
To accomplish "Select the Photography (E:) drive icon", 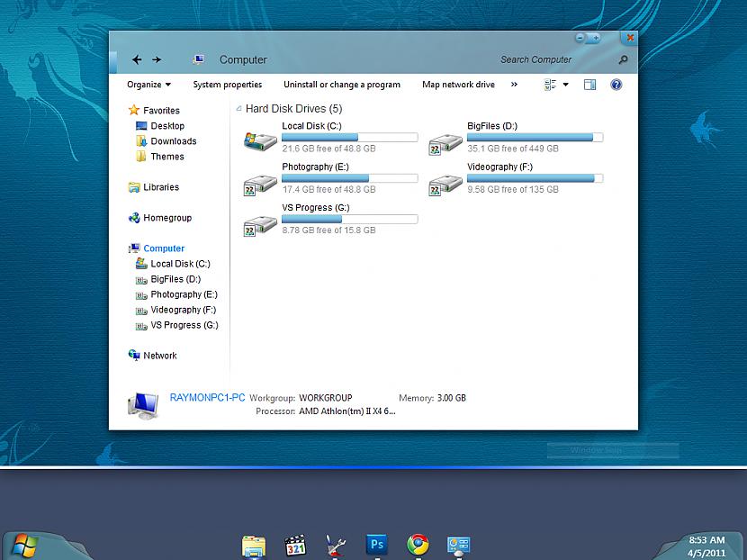I will coord(260,185).
